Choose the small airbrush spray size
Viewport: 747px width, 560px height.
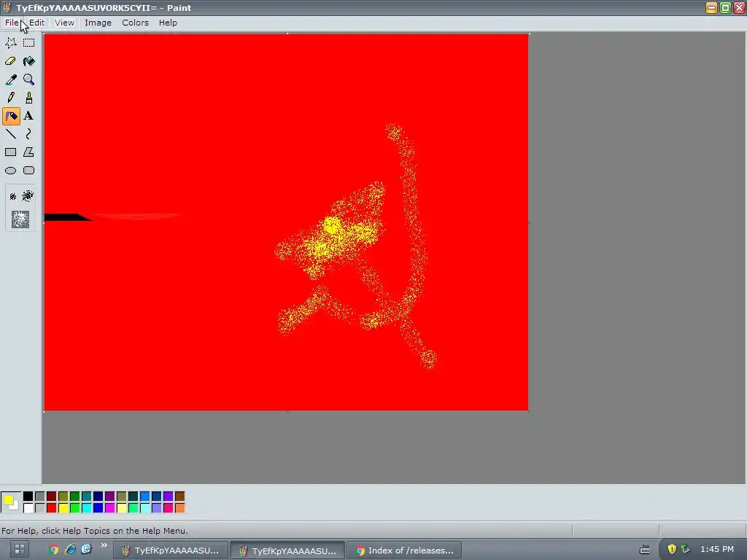coord(13,196)
